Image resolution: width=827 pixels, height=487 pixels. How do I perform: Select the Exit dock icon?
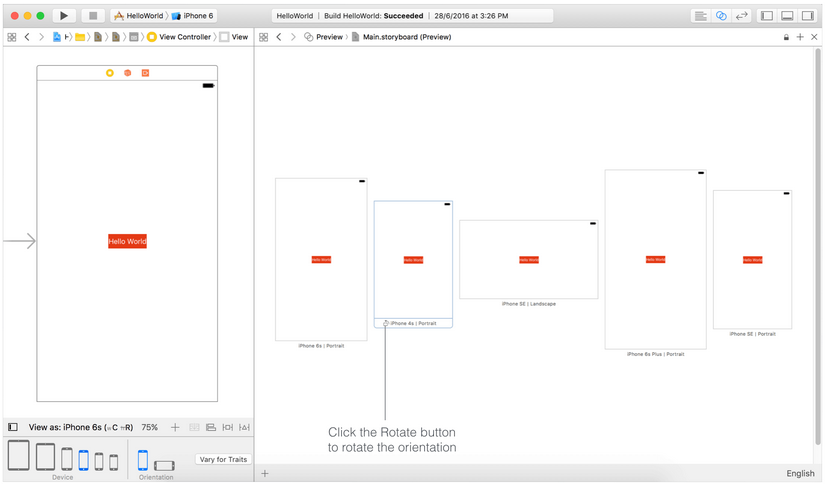(146, 73)
